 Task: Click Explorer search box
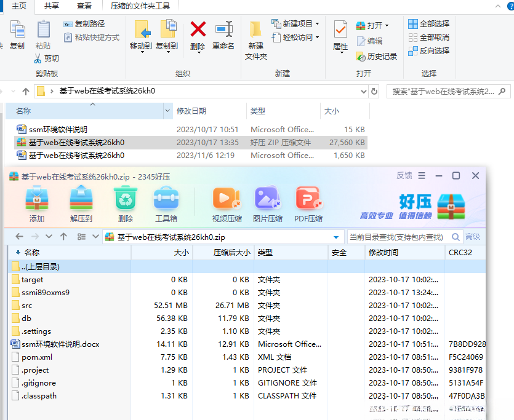(x=448, y=92)
